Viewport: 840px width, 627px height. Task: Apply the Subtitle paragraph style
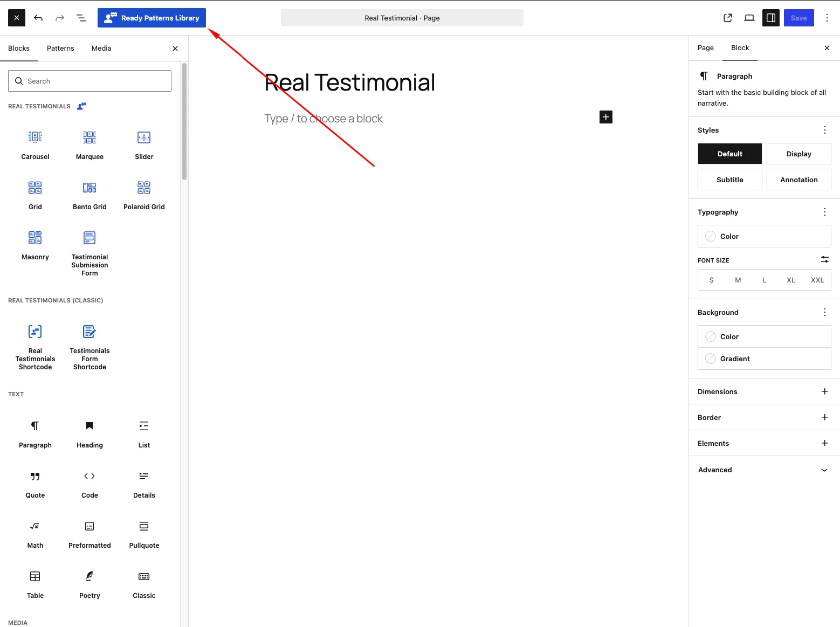coord(730,180)
